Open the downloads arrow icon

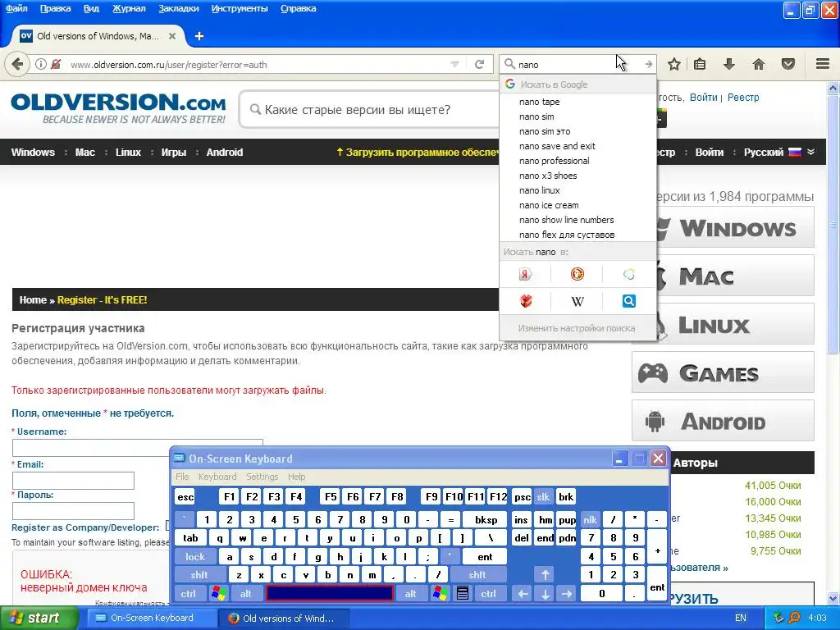coord(728,64)
